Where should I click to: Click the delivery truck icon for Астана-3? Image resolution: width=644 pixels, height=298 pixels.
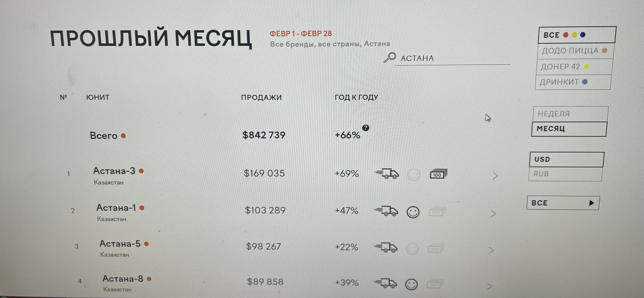point(387,174)
